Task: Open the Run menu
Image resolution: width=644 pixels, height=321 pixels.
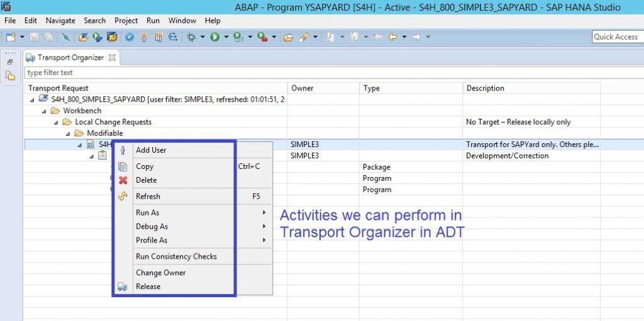Action: click(x=153, y=21)
